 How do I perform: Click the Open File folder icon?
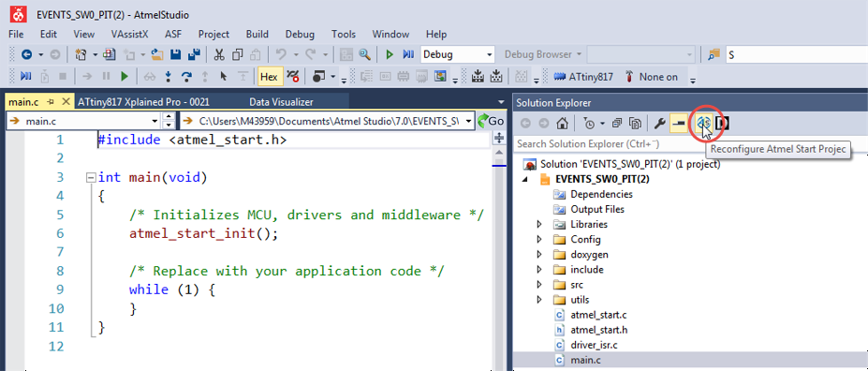coord(156,54)
